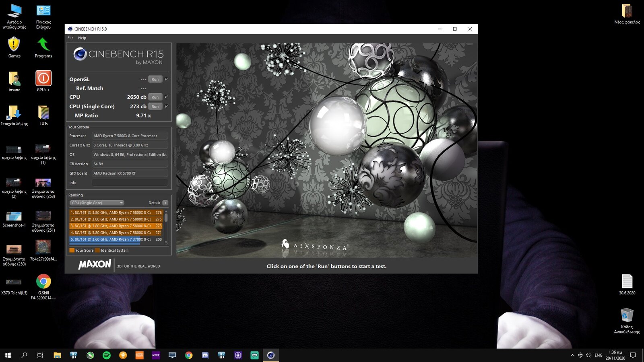
Task: Open the Αυτός ο υπολογιστής desktop icon
Action: pyautogui.click(x=14, y=16)
